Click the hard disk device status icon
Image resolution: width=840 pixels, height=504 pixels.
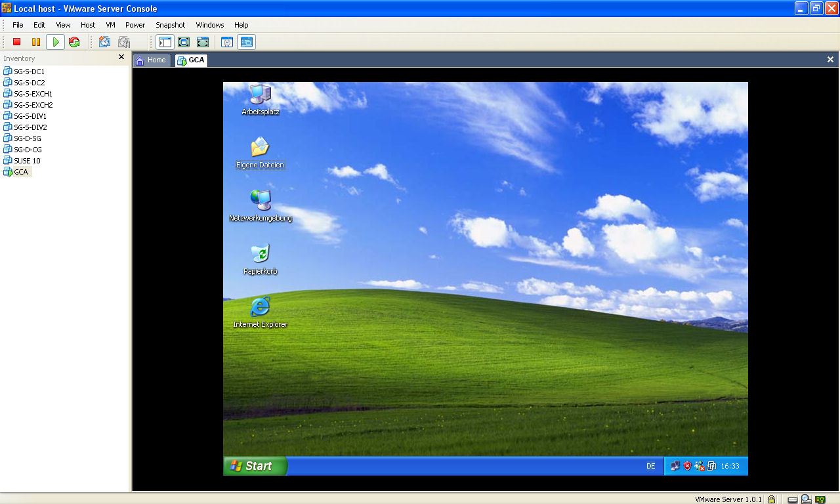tap(793, 500)
